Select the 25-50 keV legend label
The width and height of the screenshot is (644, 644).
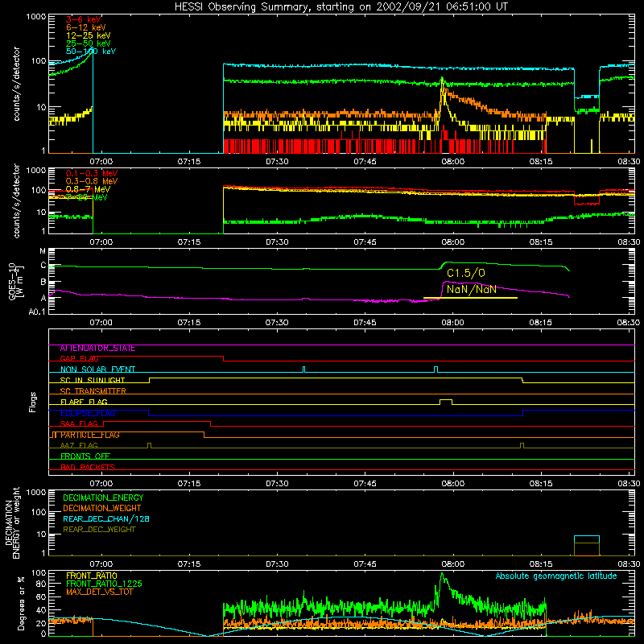89,43
